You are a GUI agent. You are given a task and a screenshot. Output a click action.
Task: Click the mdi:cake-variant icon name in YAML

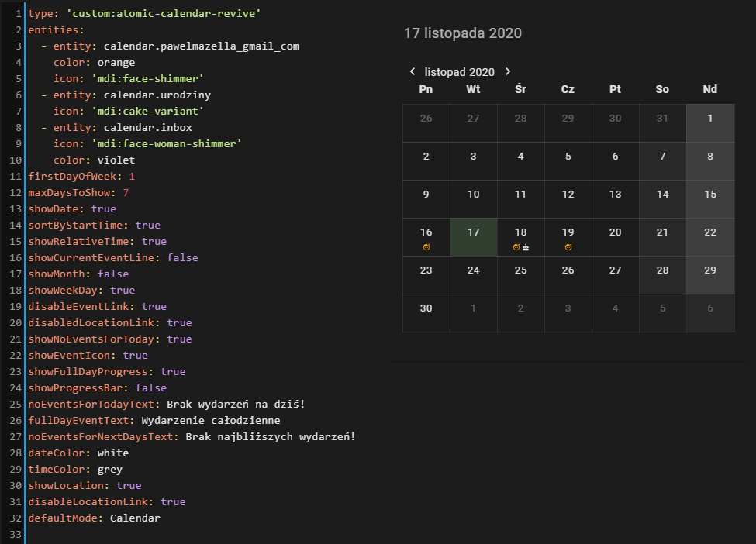[x=147, y=111]
